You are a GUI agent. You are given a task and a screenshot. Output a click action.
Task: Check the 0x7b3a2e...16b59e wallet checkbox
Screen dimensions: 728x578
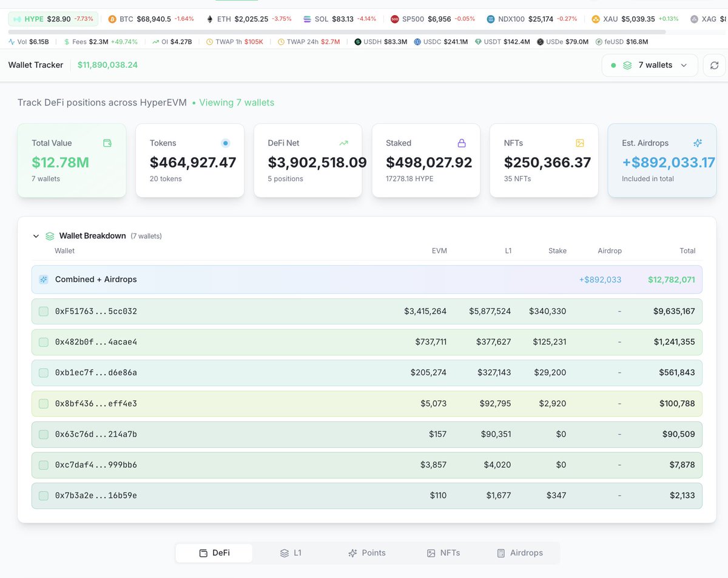coord(44,496)
